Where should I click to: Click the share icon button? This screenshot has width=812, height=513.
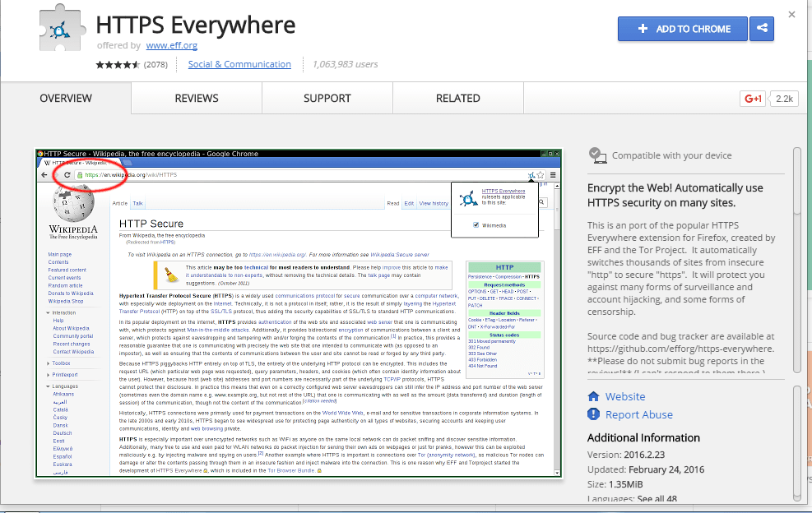(x=762, y=29)
